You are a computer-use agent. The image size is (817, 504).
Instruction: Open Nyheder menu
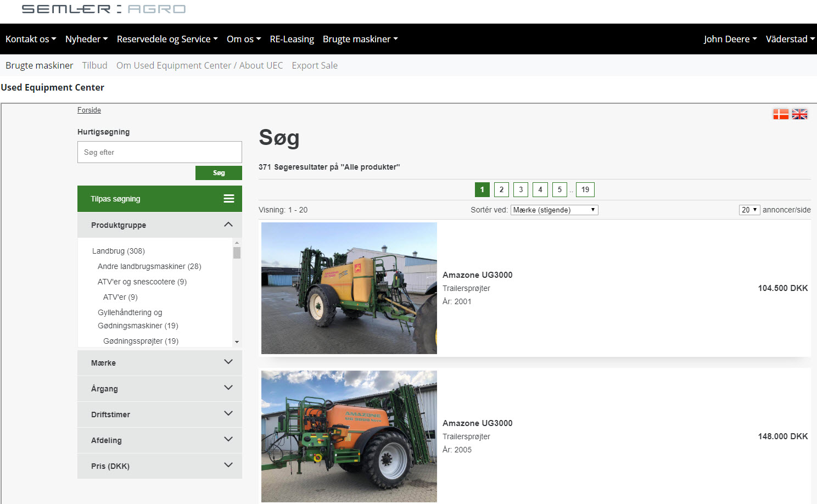(x=86, y=39)
